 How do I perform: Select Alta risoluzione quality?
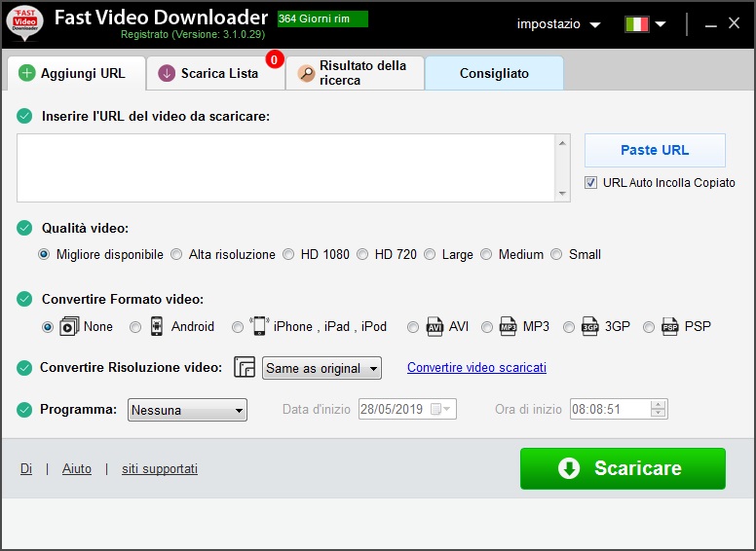[176, 254]
